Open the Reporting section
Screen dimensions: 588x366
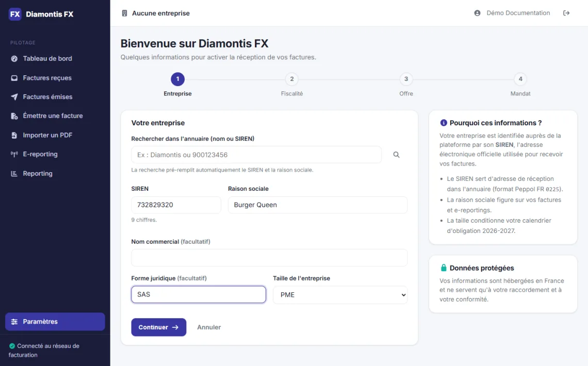55,173
